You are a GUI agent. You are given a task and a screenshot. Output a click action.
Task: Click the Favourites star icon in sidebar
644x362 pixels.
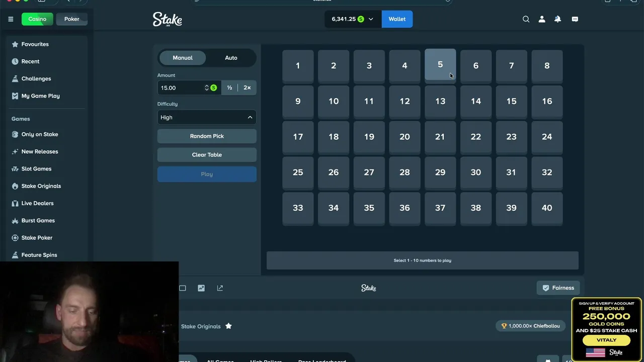(15, 44)
